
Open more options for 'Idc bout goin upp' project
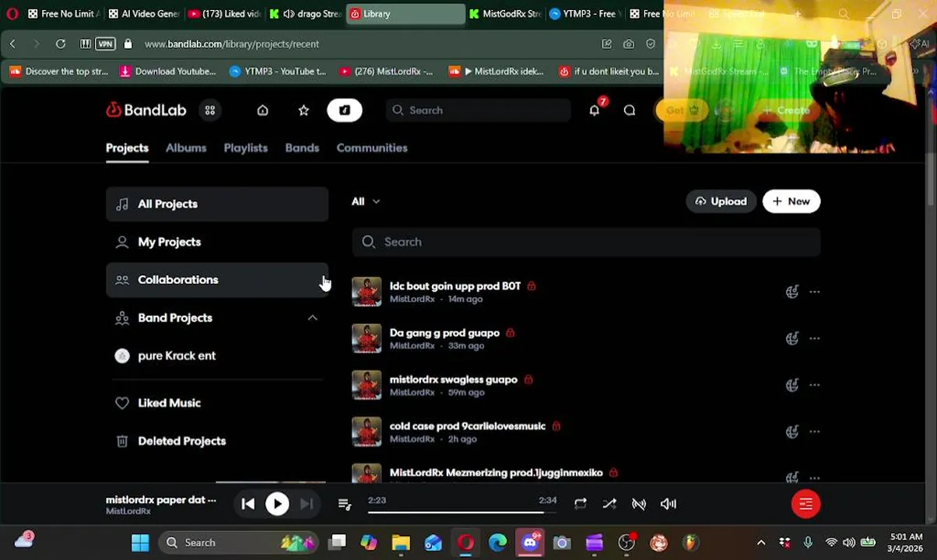[x=814, y=292]
